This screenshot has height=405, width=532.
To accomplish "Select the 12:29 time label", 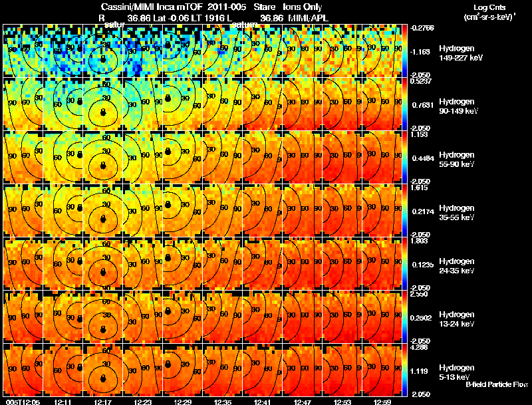I will point(182,402).
